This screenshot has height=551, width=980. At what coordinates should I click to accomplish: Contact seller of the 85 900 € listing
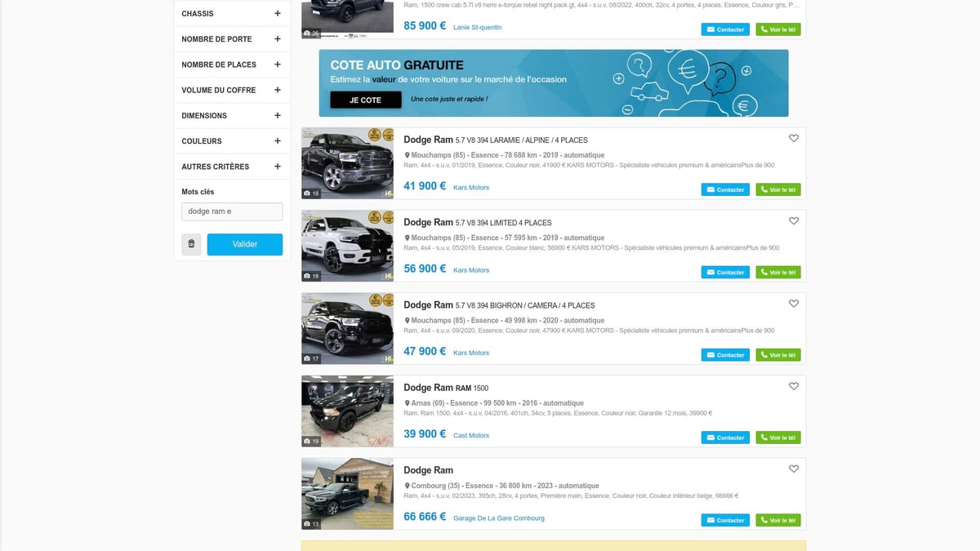[725, 29]
